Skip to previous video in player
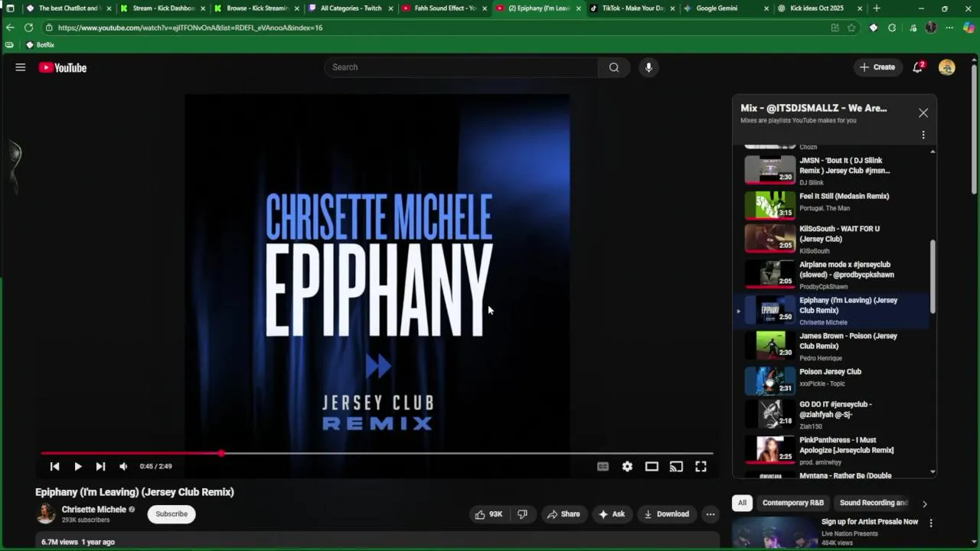The image size is (980, 551). 54,466
